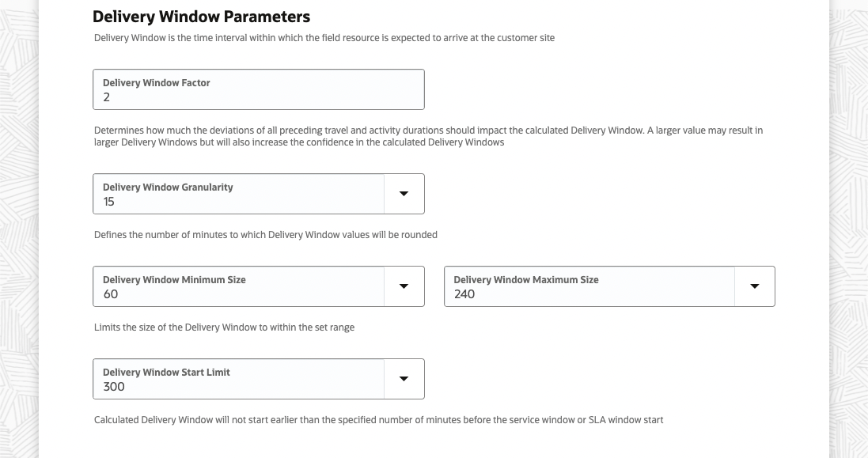This screenshot has height=458, width=868.
Task: Click the value 2 in the Factor field
Action: [x=107, y=97]
